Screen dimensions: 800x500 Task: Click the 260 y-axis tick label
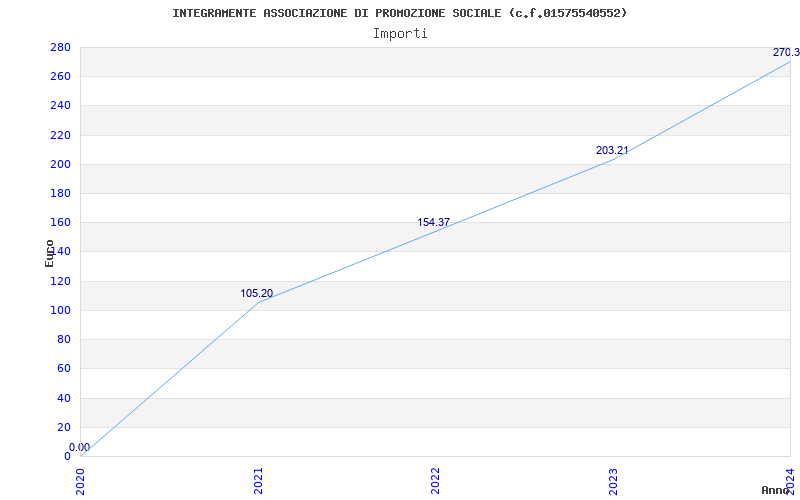coord(60,77)
